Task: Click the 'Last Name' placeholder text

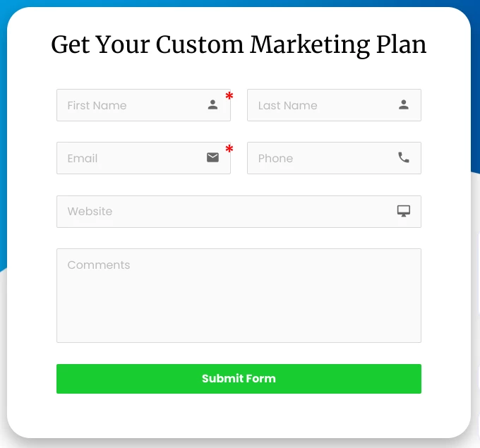Action: click(x=287, y=106)
